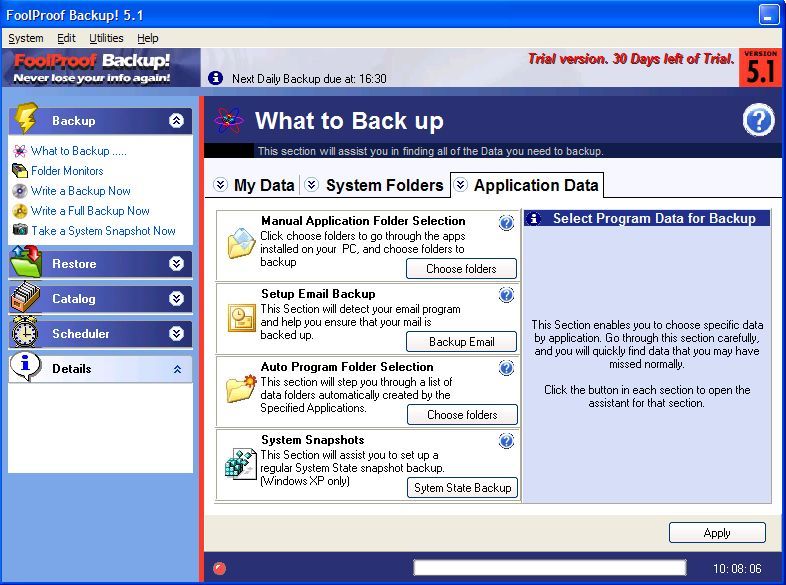
Task: Click the Scheduler panel header label
Action: 81,334
